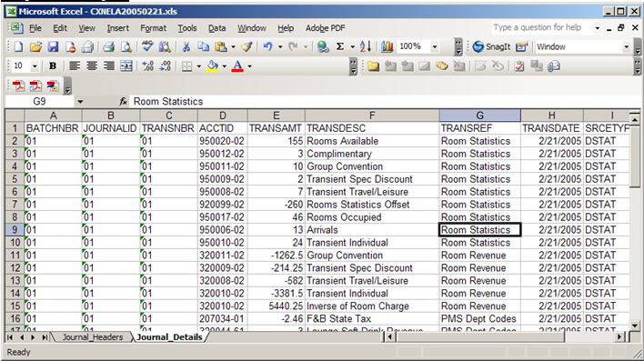Open the Data menu
Screen dimensions: 644x361
(x=216, y=28)
